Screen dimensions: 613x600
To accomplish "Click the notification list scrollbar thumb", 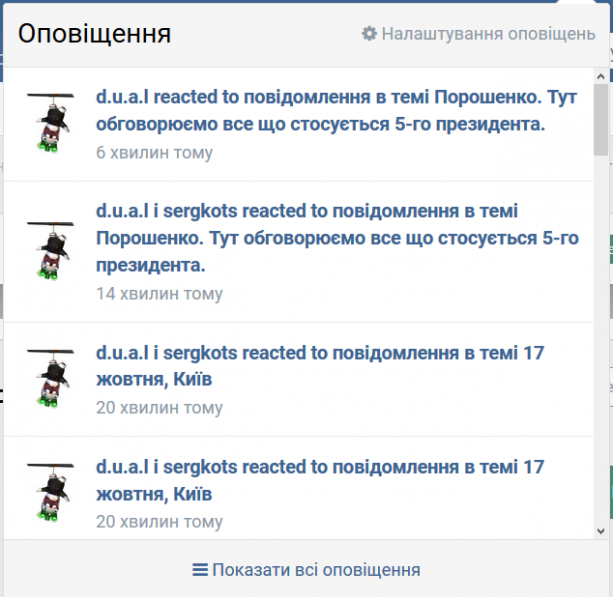I will coord(601,120).
